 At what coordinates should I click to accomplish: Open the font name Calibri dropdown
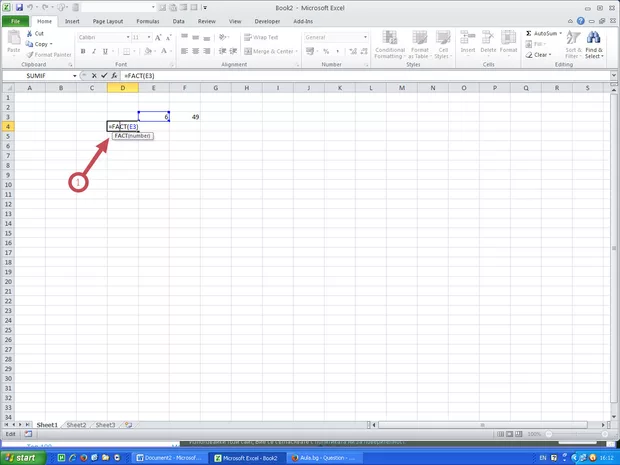[128, 37]
